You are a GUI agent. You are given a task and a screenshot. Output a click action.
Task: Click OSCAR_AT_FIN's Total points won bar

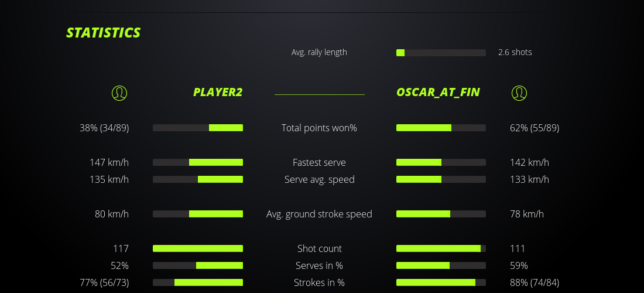click(x=441, y=128)
